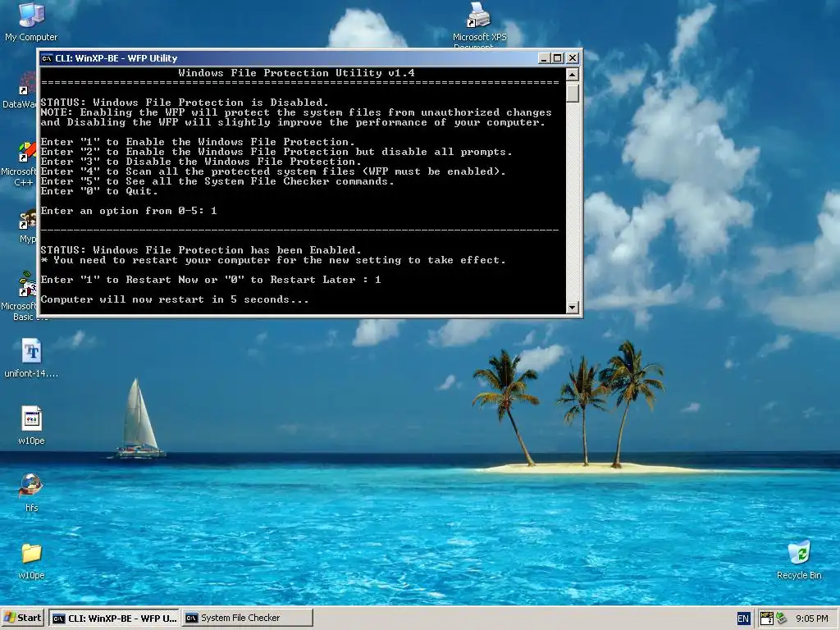Maximize the WFP Utility console window

click(558, 58)
